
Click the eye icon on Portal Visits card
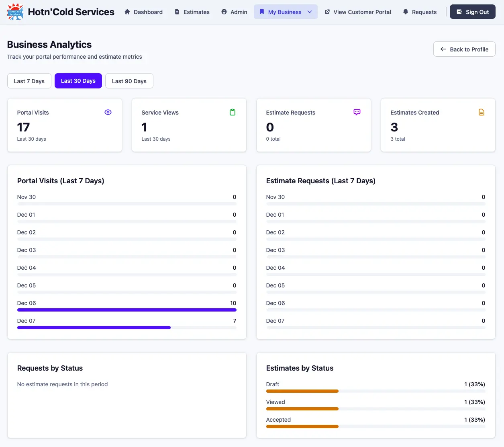coord(108,113)
